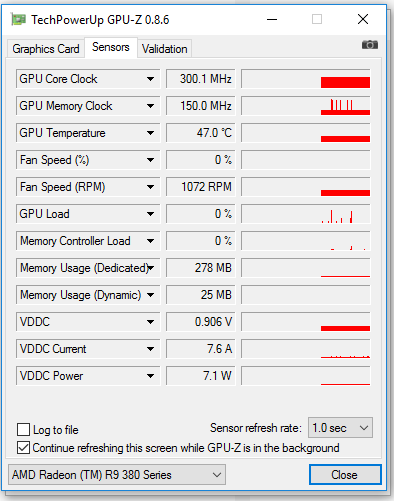Minimize the GPU-Z window
This screenshot has height=501, width=394.
pos(272,19)
